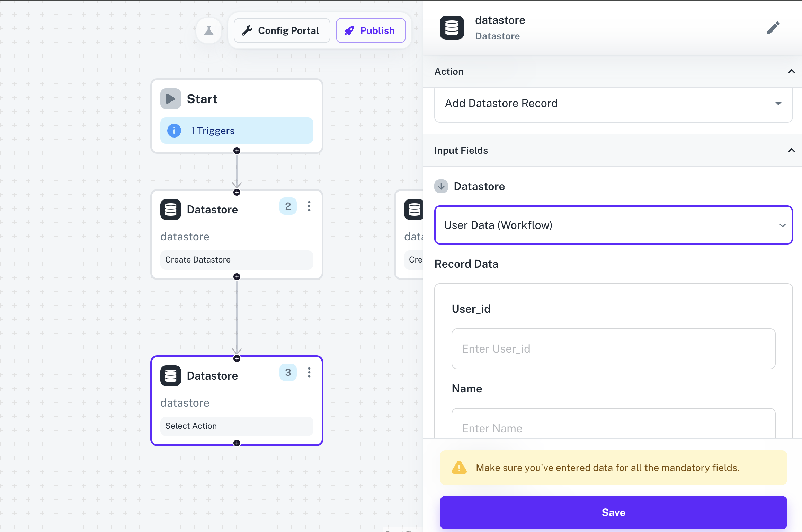
Task: Click the Enter Name input field
Action: [x=613, y=428]
